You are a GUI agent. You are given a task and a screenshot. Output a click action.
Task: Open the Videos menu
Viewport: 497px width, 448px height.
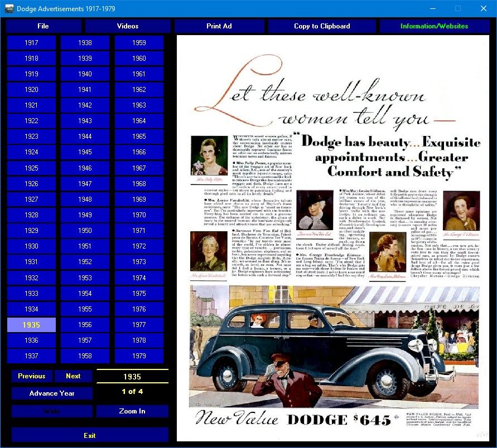[127, 26]
